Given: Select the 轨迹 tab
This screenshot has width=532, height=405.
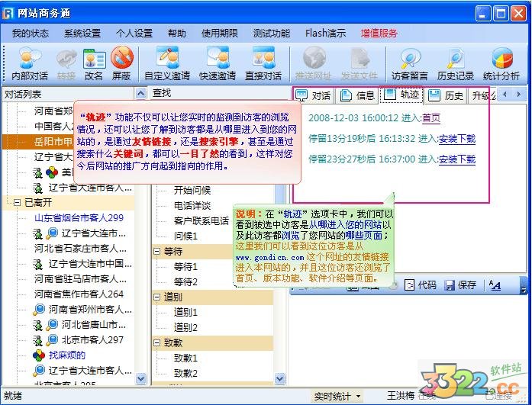Looking at the screenshot, I should pos(401,95).
